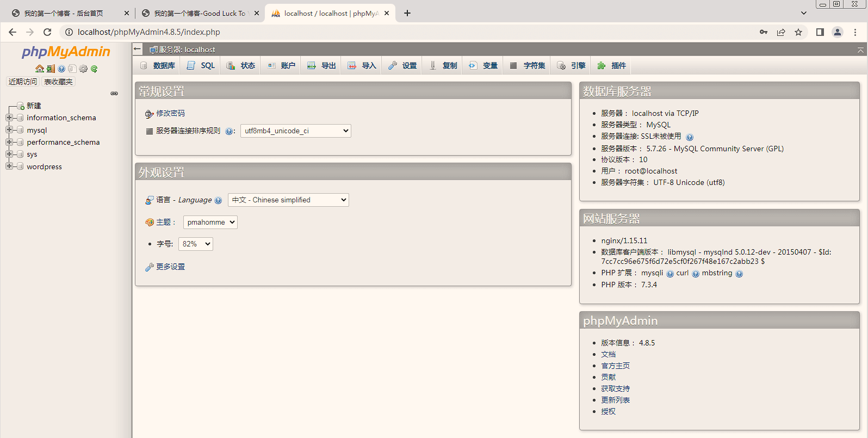Screen dimensions: 868x438
Task: Open the 复制 (Replication) tab
Action: click(443, 65)
